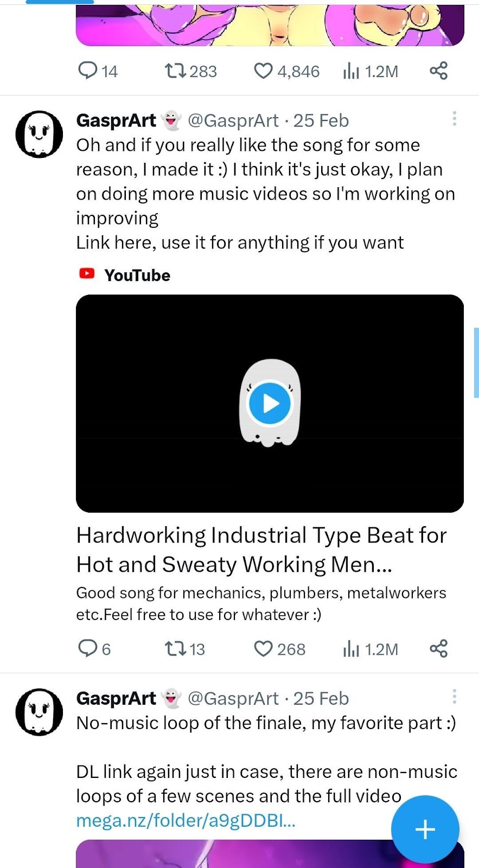The height and width of the screenshot is (868, 479).
Task: Open more options for the no-music loop tweet
Action: 455,697
